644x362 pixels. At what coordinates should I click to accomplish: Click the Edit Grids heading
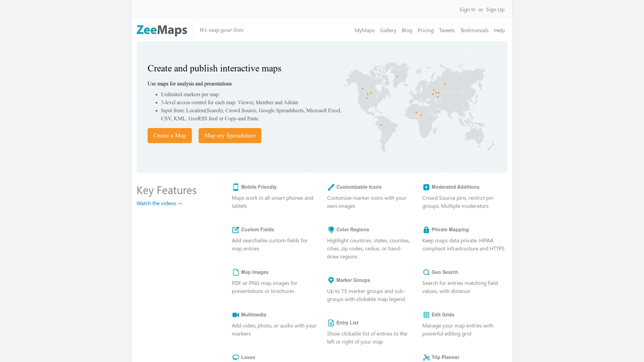click(443, 315)
